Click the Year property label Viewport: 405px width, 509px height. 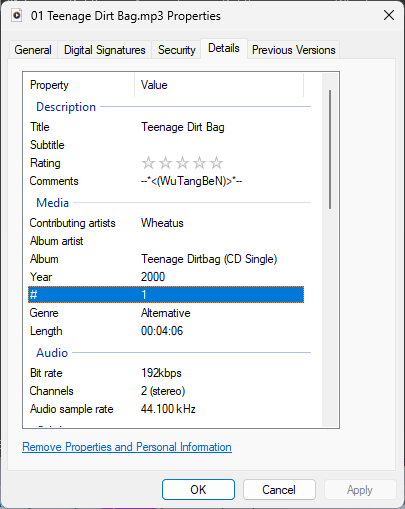click(41, 277)
